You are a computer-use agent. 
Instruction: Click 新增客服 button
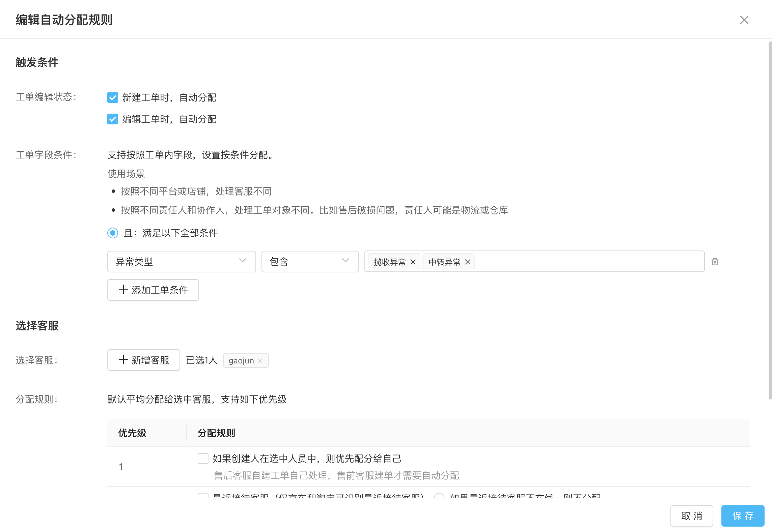click(x=144, y=360)
